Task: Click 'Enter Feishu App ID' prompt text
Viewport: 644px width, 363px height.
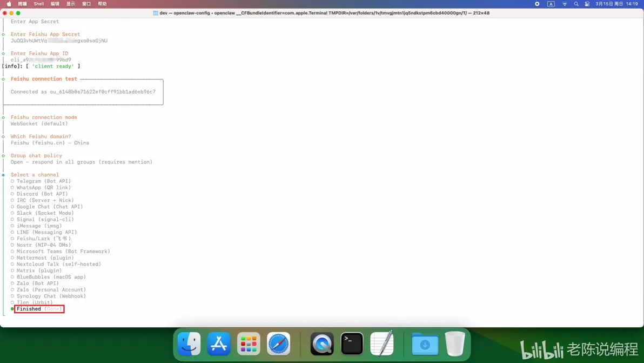Action: tap(39, 54)
